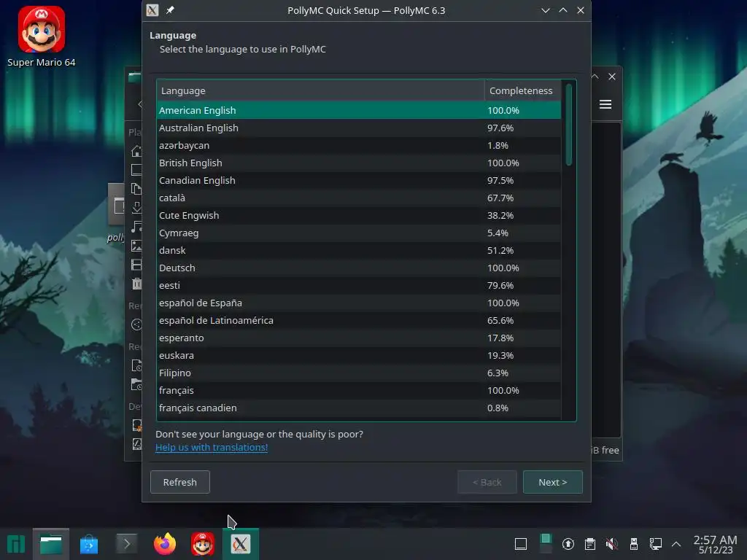Image resolution: width=747 pixels, height=560 pixels.
Task: Select Australian English language row
Action: [359, 128]
